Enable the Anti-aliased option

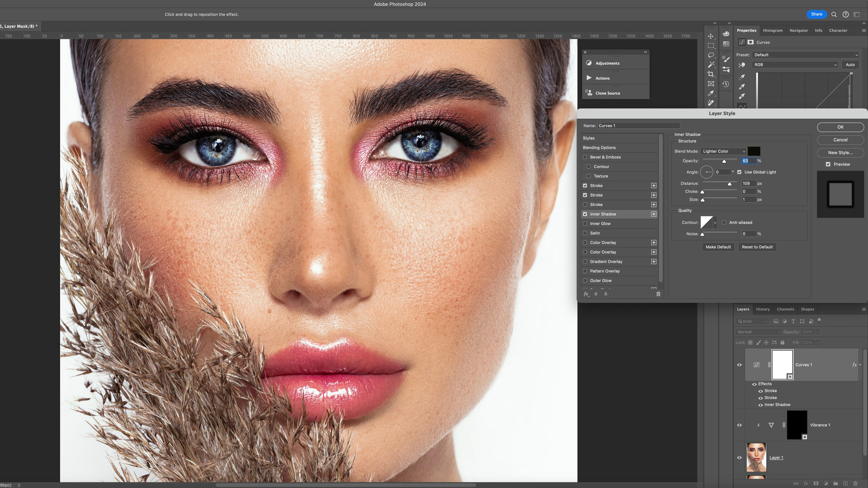point(725,222)
